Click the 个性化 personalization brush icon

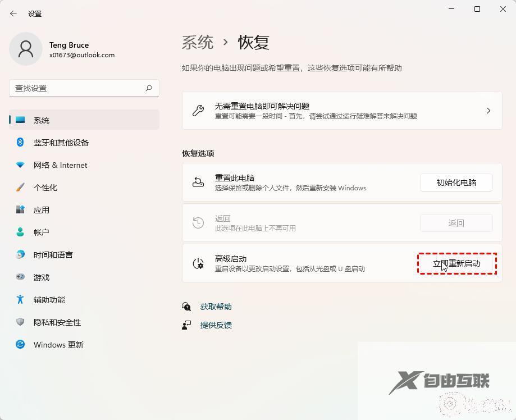point(21,188)
